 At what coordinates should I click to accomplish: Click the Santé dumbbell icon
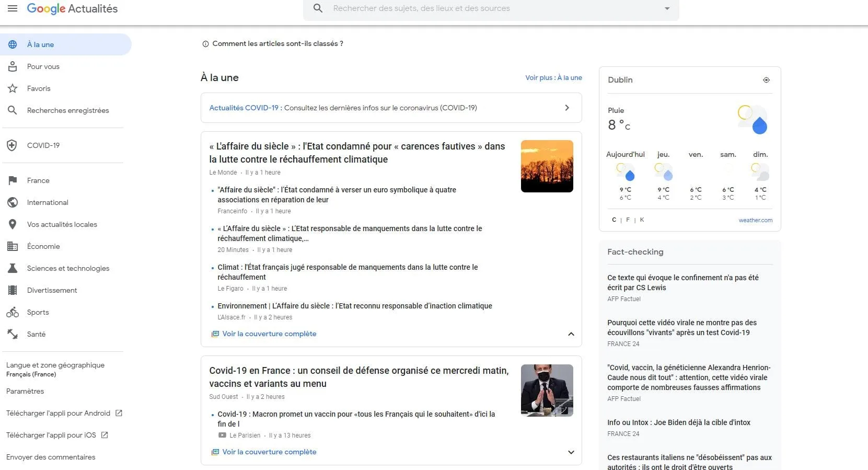pos(13,334)
